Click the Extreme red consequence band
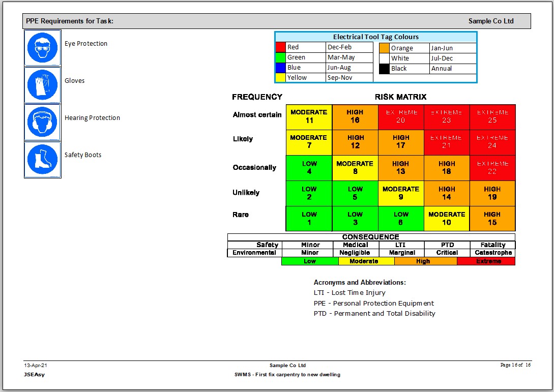The image size is (554, 392). 486,261
